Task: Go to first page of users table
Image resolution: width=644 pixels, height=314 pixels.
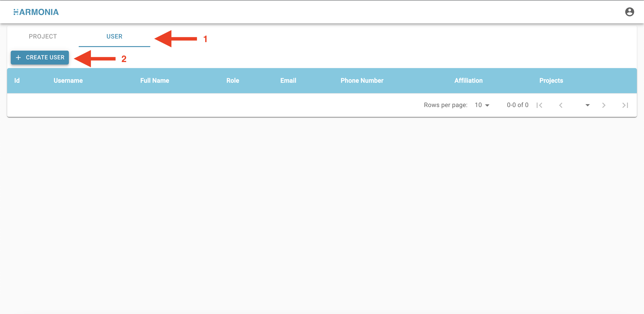Action: point(539,105)
